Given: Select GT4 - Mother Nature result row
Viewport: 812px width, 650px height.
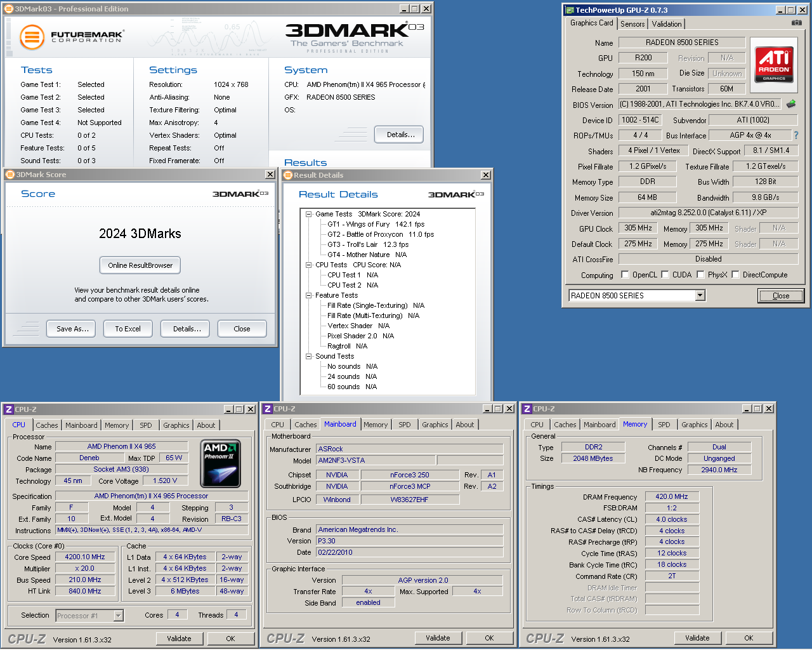Looking at the screenshot, I should pos(367,255).
